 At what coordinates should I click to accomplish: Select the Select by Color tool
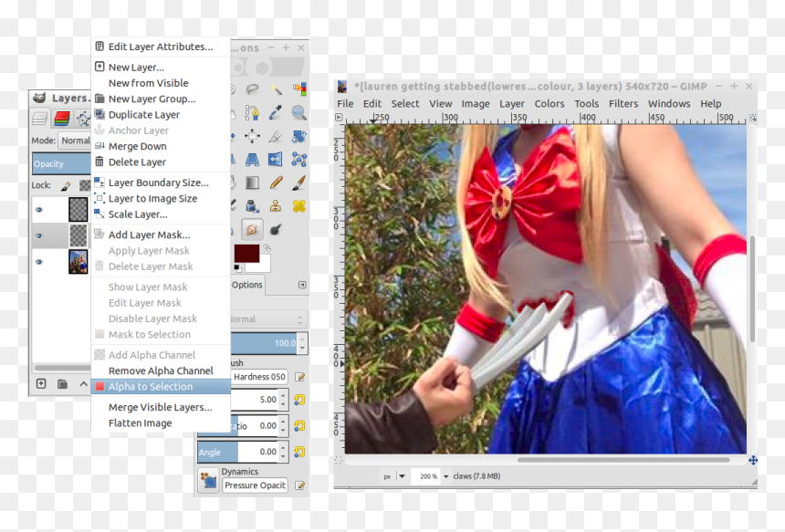pyautogui.click(x=299, y=89)
